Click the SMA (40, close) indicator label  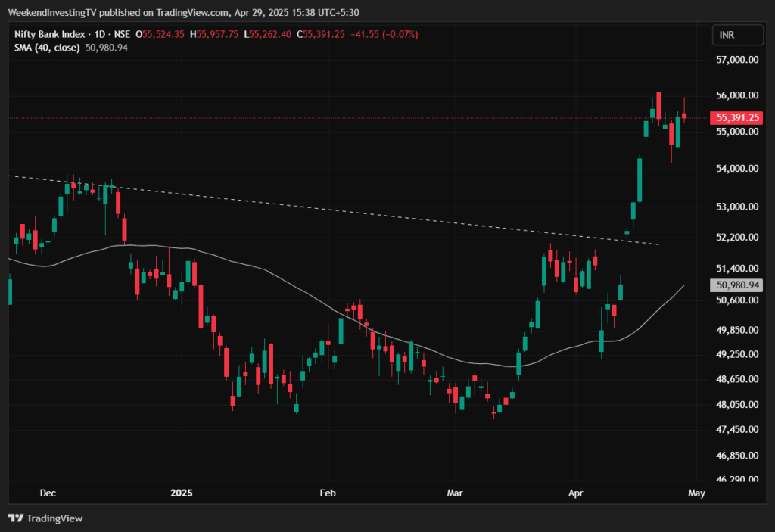pos(47,48)
